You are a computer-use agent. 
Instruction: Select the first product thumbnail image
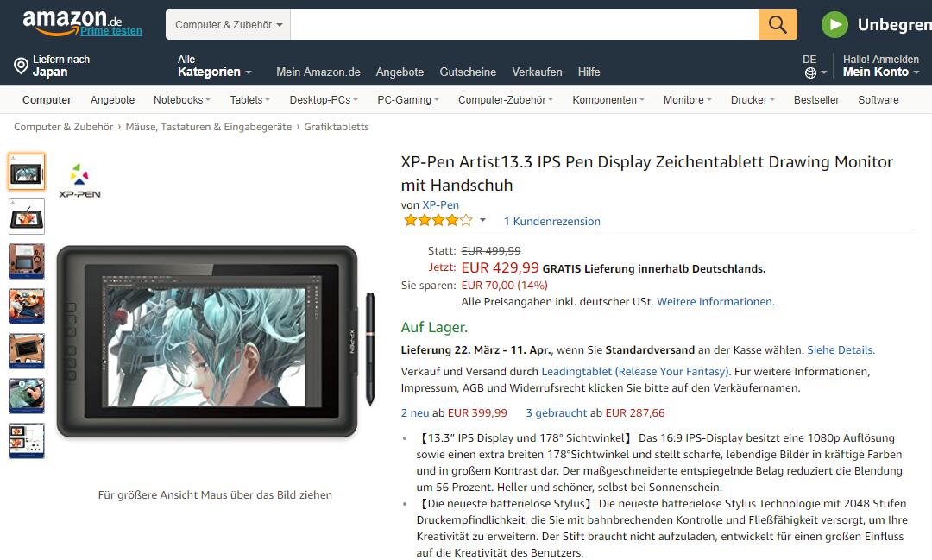pos(27,172)
